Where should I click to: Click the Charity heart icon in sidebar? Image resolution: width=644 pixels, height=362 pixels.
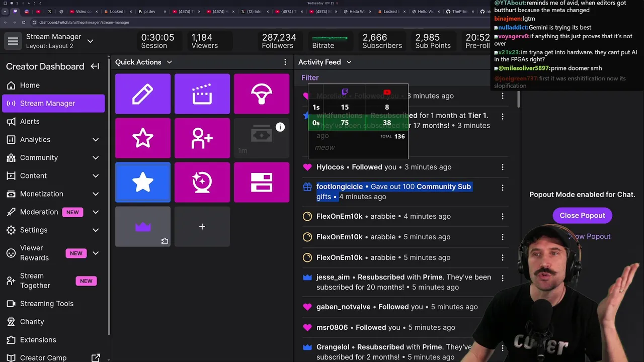click(x=11, y=321)
